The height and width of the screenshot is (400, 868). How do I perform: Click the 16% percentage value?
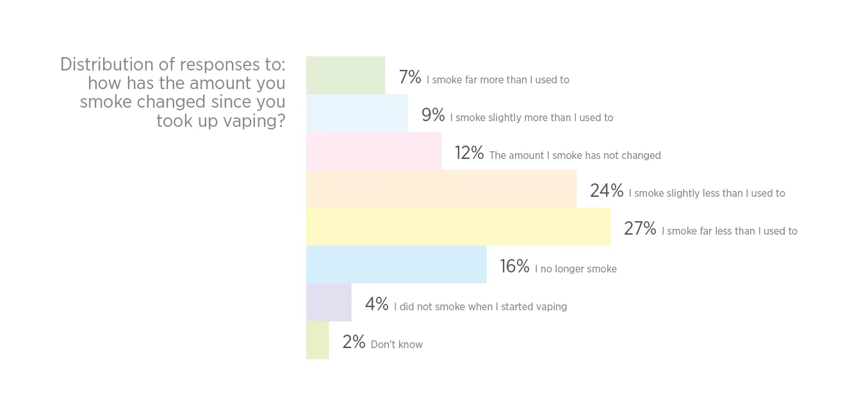point(514,266)
